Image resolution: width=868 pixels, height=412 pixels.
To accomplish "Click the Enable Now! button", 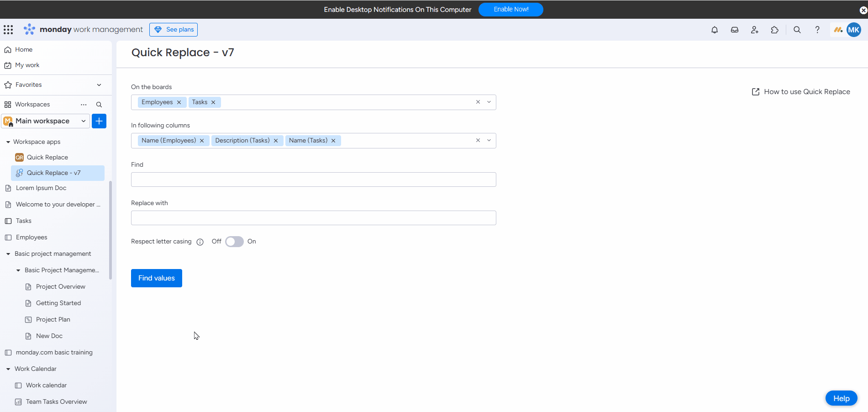I will point(511,10).
